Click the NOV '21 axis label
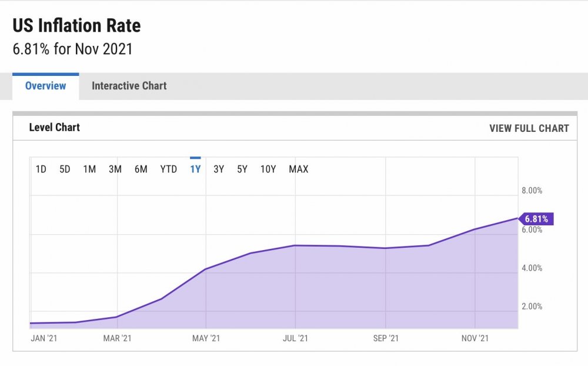The image size is (588, 366). tap(475, 338)
